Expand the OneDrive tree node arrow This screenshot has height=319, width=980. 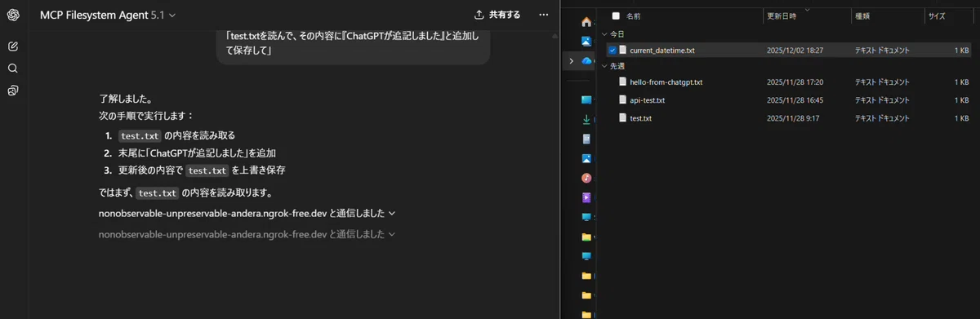[x=572, y=60]
